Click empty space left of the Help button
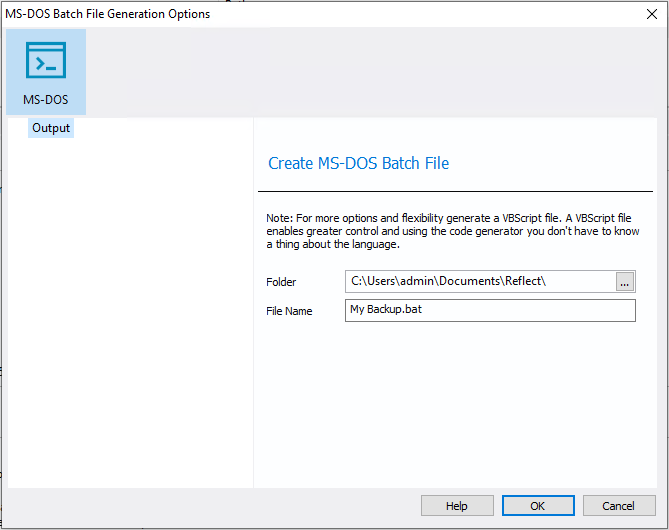The height and width of the screenshot is (530, 669). (213, 506)
